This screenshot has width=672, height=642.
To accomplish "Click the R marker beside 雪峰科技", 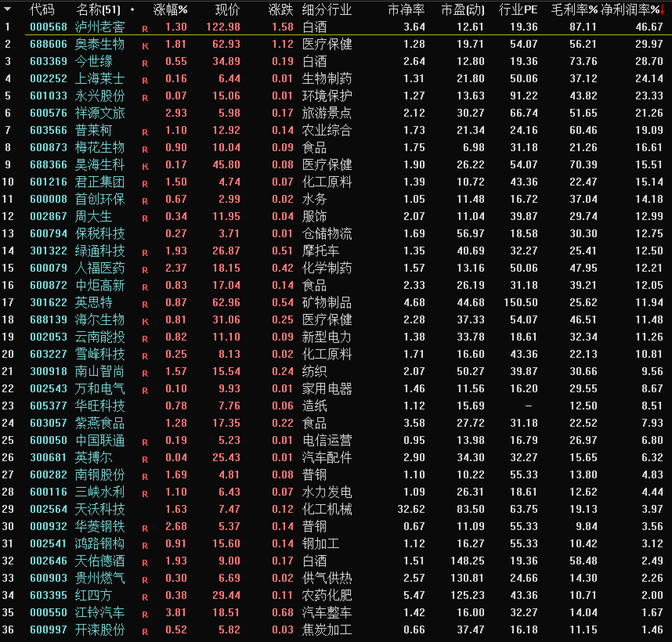I will (145, 356).
